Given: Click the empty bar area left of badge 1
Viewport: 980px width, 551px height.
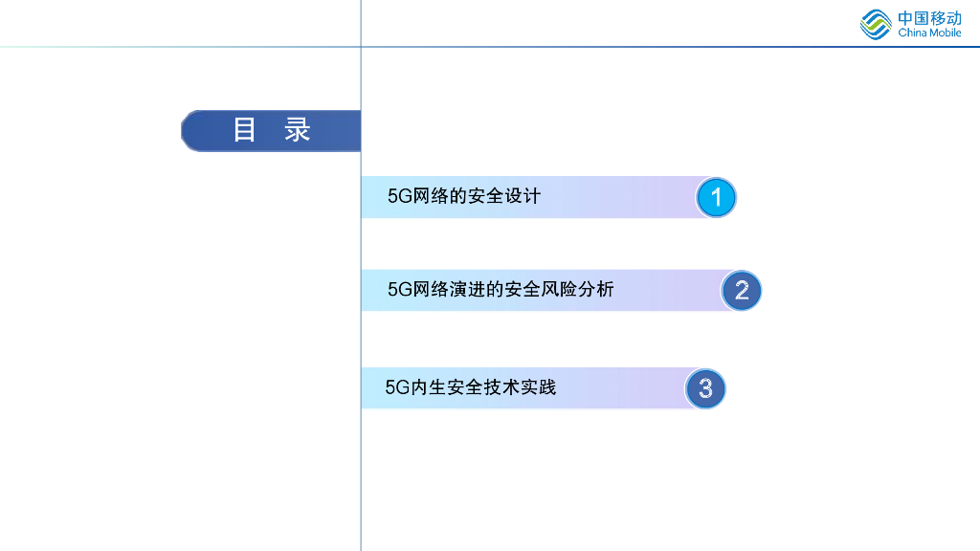Looking at the screenshot, I should tap(622, 197).
